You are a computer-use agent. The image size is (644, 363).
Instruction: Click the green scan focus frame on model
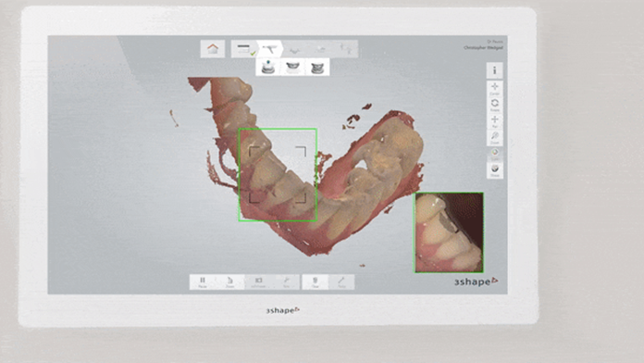click(278, 175)
